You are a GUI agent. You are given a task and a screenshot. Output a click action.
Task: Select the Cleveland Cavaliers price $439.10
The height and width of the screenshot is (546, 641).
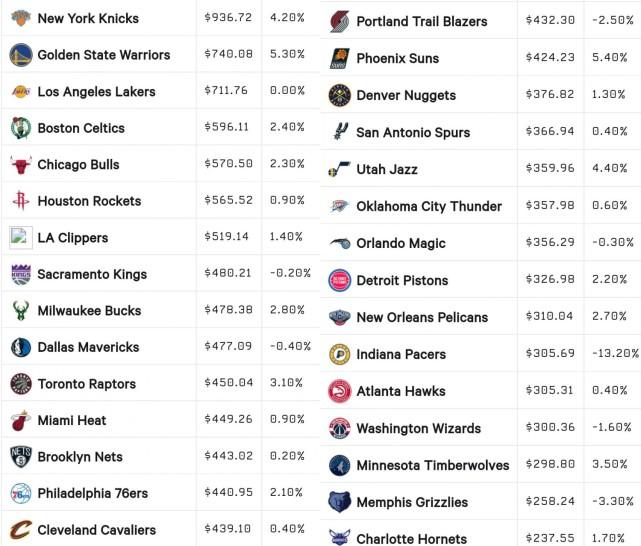pyautogui.click(x=228, y=529)
